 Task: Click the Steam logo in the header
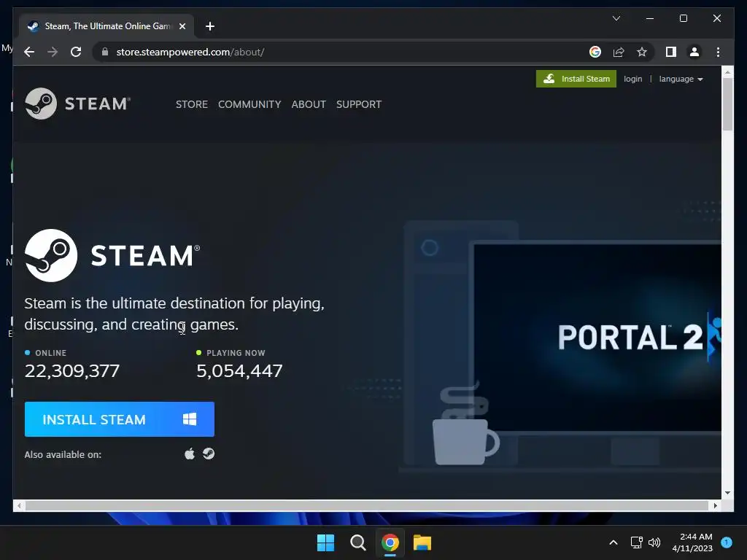pyautogui.click(x=77, y=104)
